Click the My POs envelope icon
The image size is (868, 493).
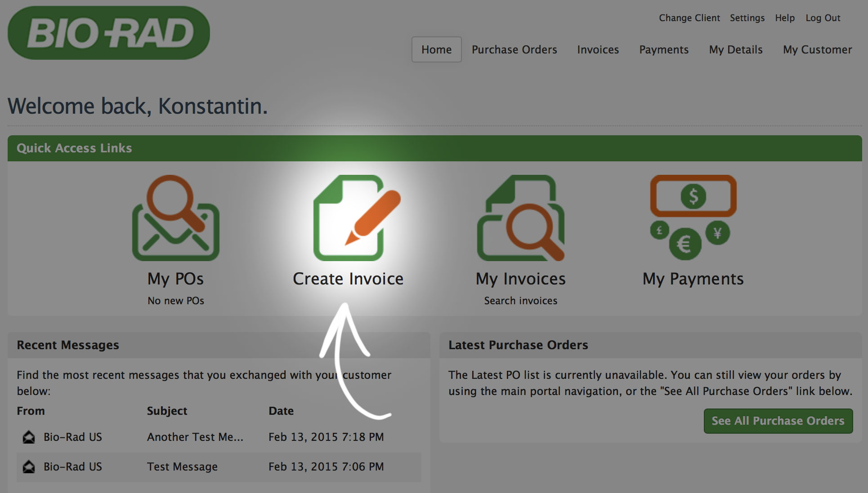click(x=176, y=218)
